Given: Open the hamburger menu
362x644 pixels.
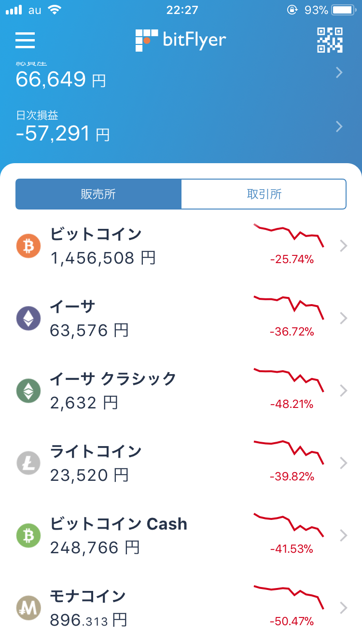Looking at the screenshot, I should tap(25, 40).
